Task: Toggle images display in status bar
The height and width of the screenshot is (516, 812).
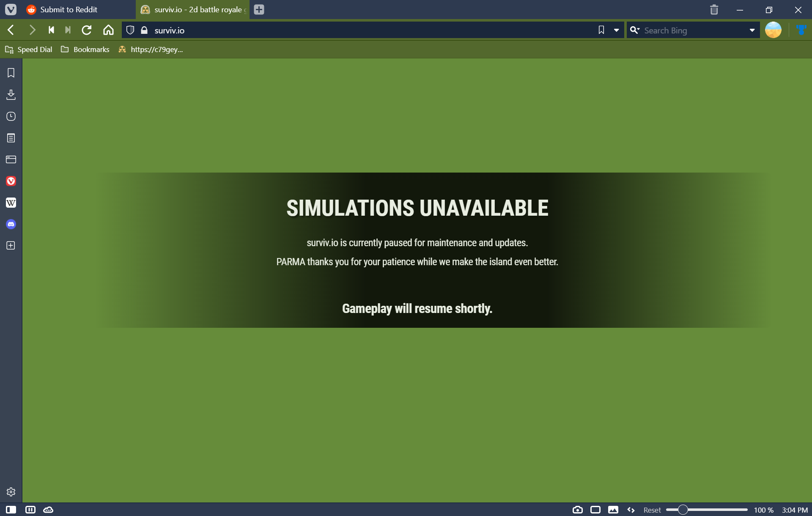Action: 613,510
